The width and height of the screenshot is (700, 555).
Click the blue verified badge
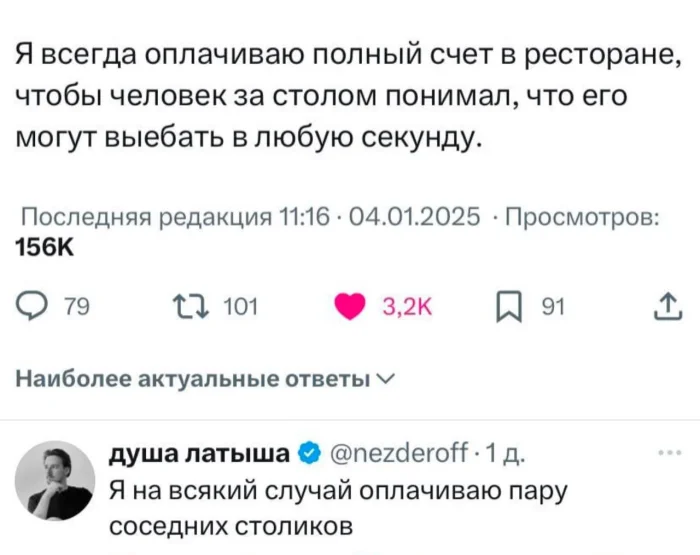[x=309, y=455]
